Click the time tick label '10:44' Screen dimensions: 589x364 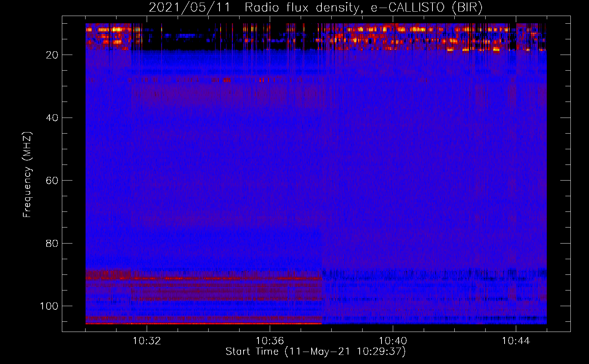click(516, 341)
